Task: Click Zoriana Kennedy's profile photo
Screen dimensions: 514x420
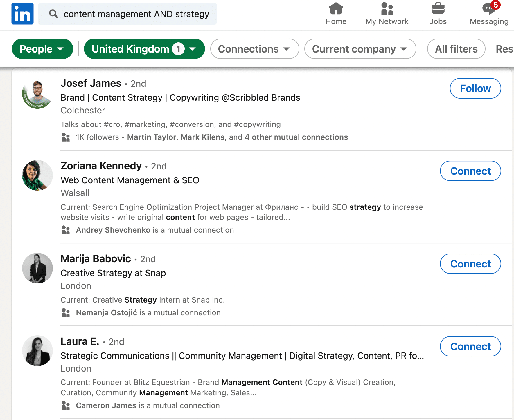Action: [x=37, y=175]
